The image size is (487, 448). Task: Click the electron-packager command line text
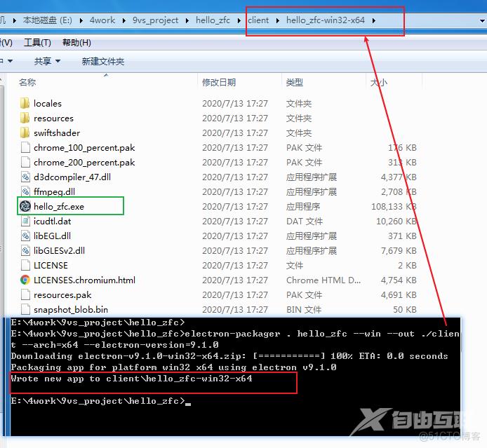pos(235,339)
